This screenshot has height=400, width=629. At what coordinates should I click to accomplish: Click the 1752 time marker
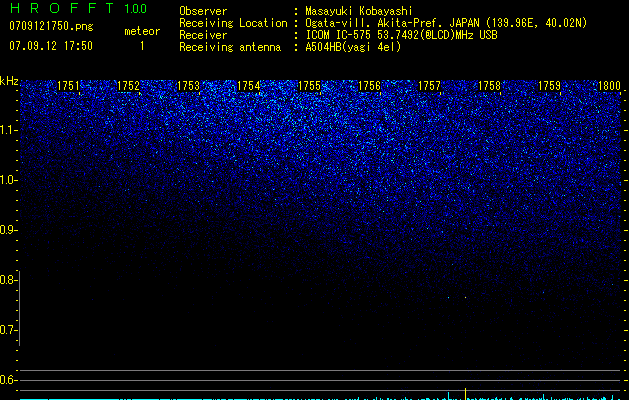pyautogui.click(x=128, y=86)
